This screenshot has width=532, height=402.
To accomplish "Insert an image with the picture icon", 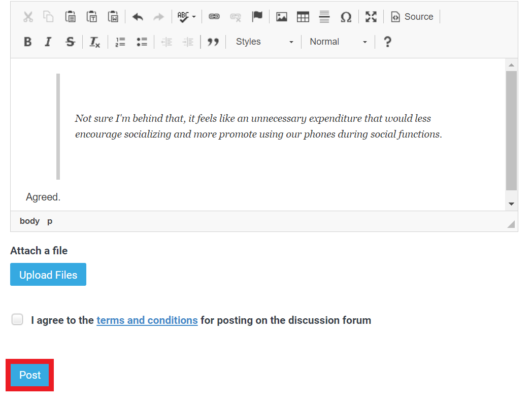I will click(x=282, y=17).
